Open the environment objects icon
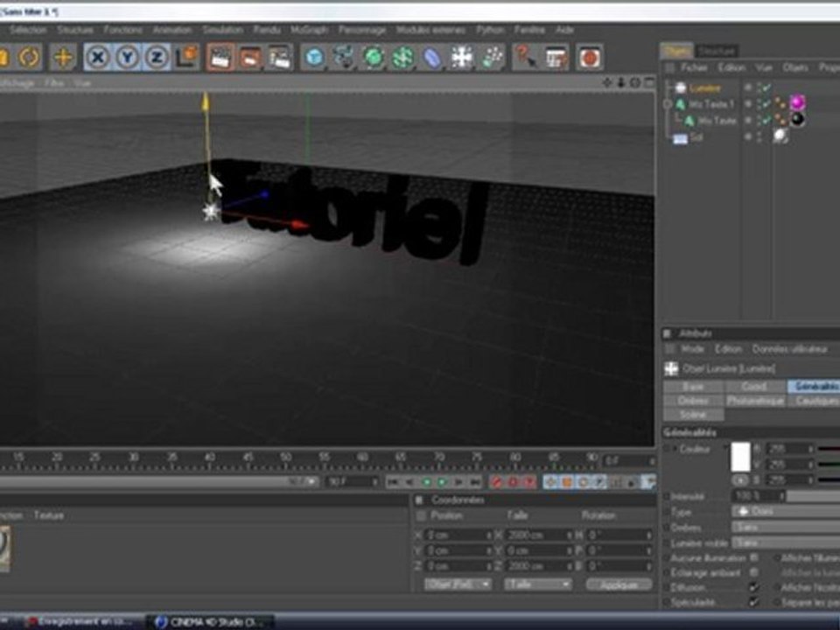 click(x=462, y=58)
